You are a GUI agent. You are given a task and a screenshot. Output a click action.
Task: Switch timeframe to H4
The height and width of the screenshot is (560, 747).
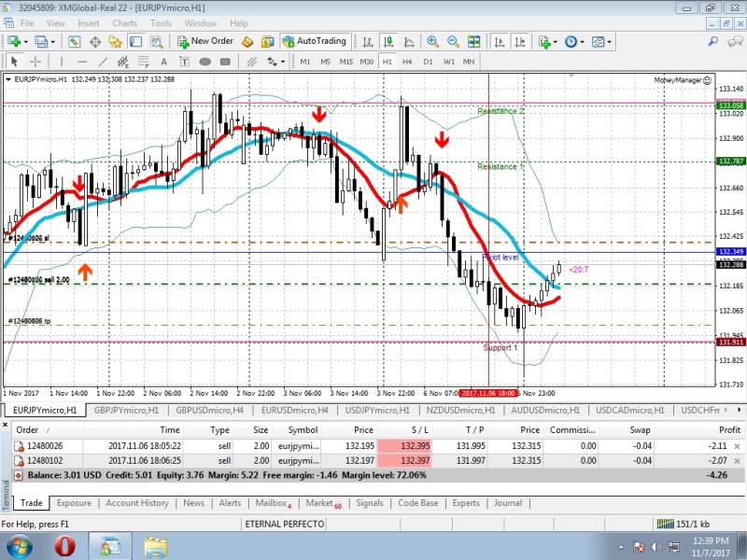pyautogui.click(x=407, y=62)
